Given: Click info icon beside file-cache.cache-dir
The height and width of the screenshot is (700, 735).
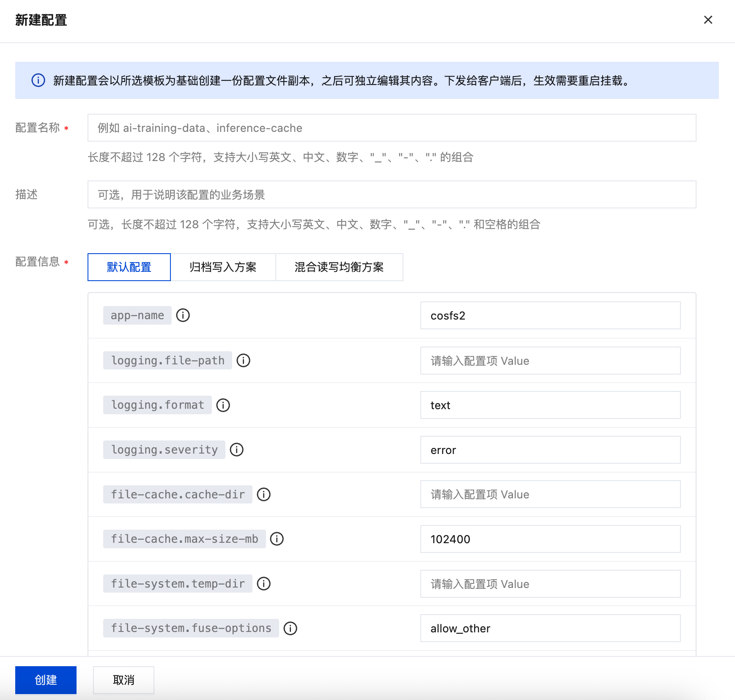Looking at the screenshot, I should click(x=263, y=495).
